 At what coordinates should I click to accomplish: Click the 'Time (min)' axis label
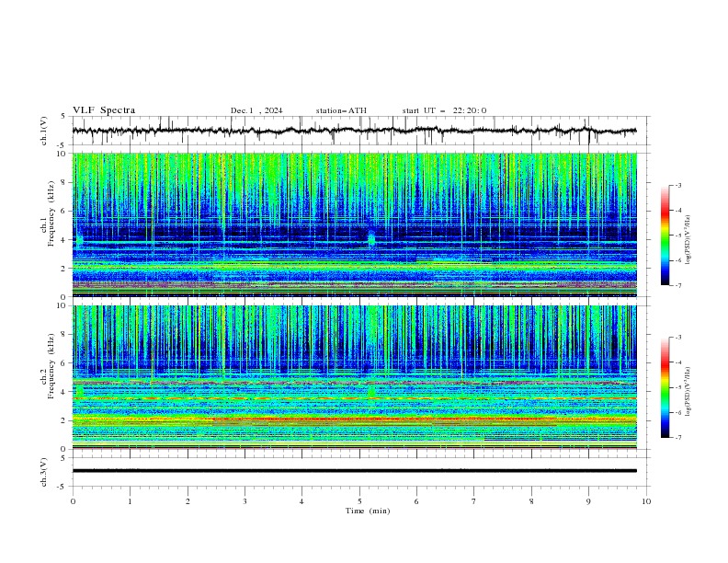[x=368, y=511]
